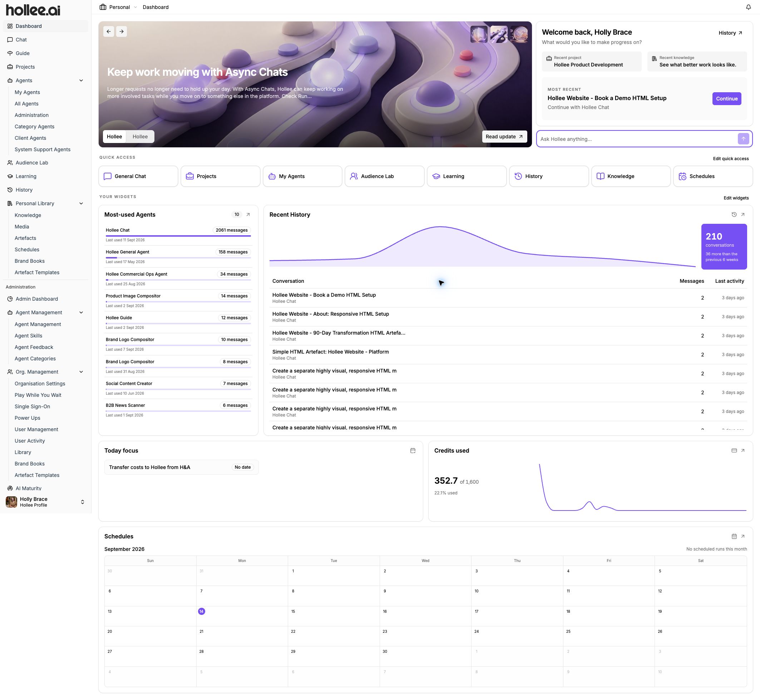760x700 pixels.
Task: Open Transfer costs to Hollee focus item
Action: [x=181, y=467]
